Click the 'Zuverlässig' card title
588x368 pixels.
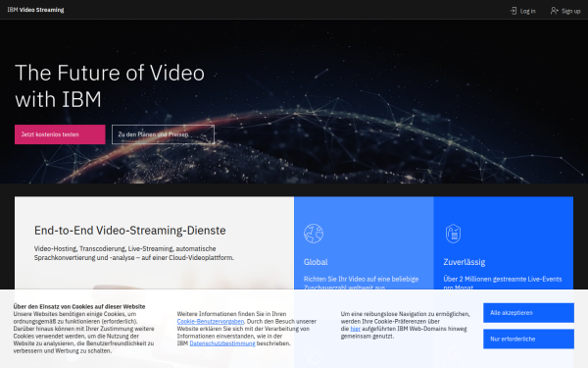[465, 262]
